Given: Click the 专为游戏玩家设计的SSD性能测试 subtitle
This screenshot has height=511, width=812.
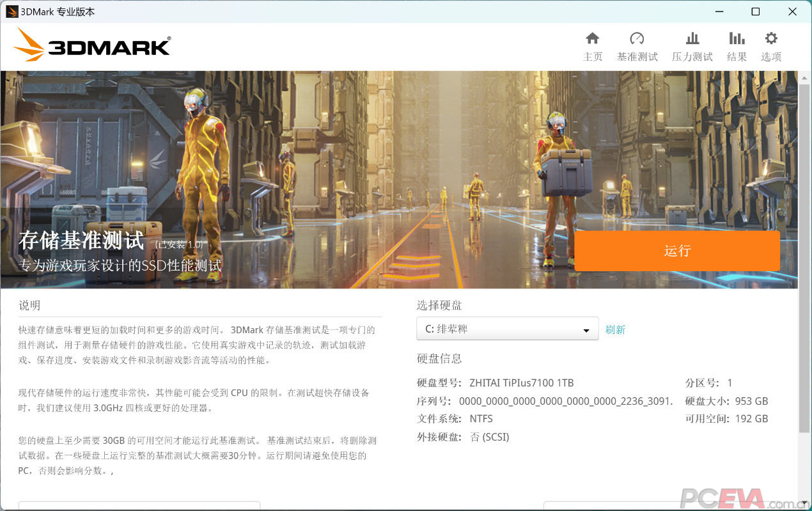Looking at the screenshot, I should click(120, 265).
